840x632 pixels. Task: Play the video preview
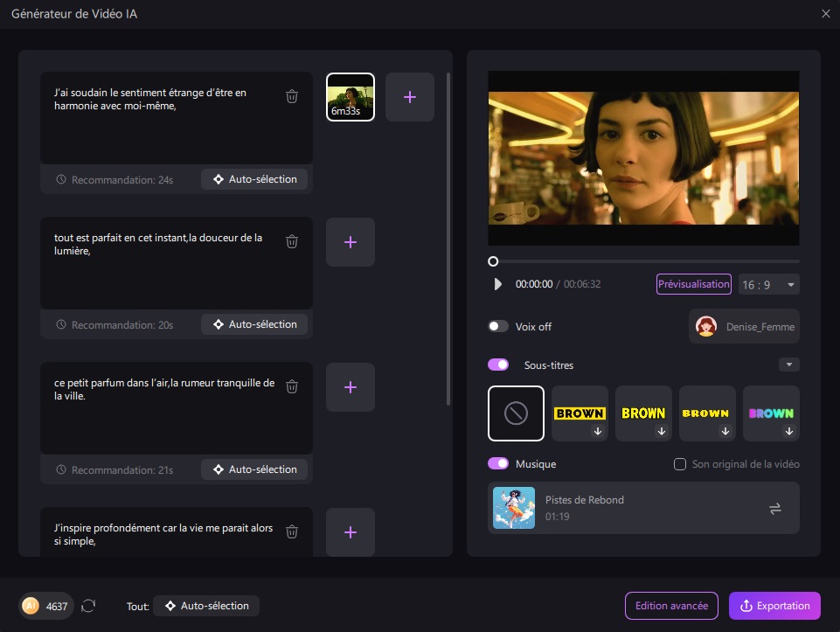click(498, 284)
